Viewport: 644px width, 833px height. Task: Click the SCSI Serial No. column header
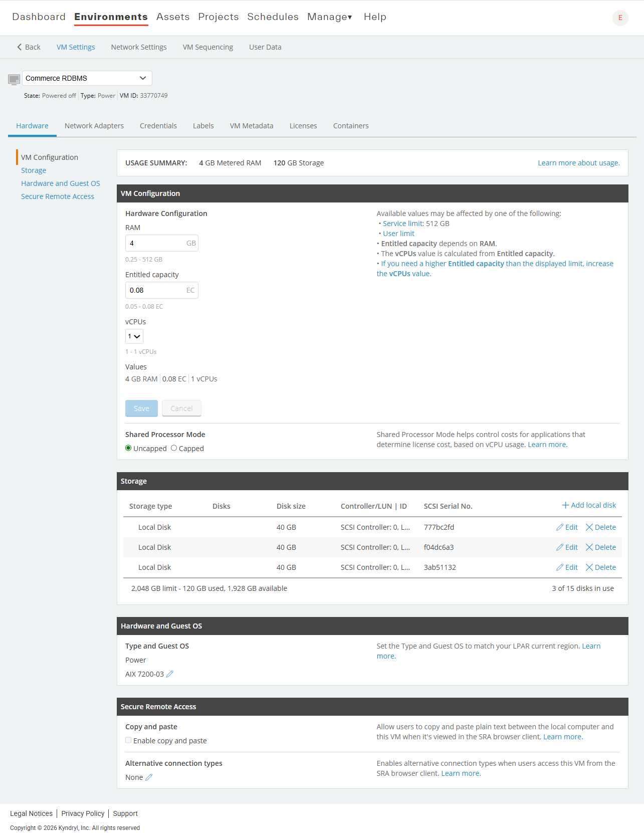click(x=448, y=506)
